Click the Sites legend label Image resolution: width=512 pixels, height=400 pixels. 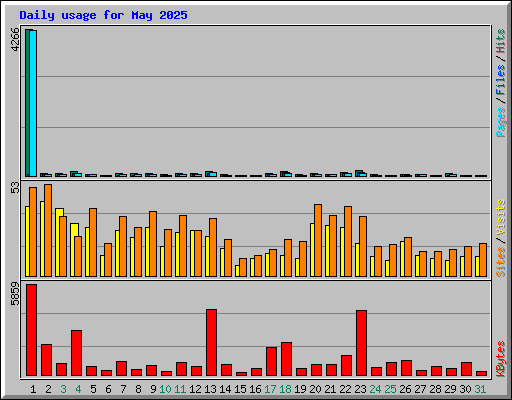(x=501, y=262)
